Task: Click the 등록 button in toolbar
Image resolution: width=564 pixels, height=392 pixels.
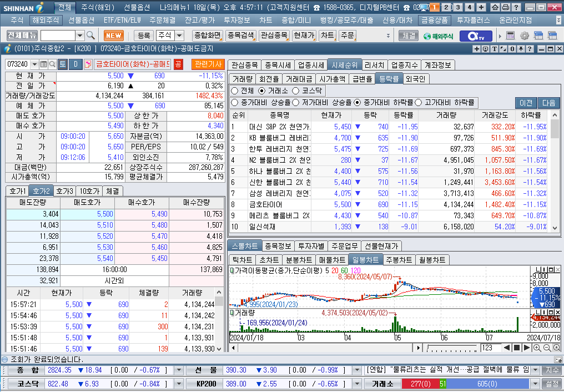Action: point(144,35)
